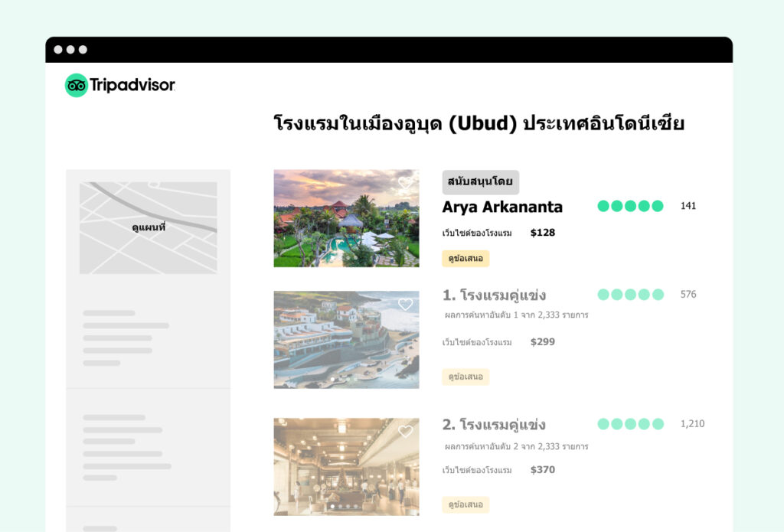Click ดูข้อเสนอ for Arya Arkananta
The width and height of the screenshot is (784, 532).
pyautogui.click(x=465, y=259)
